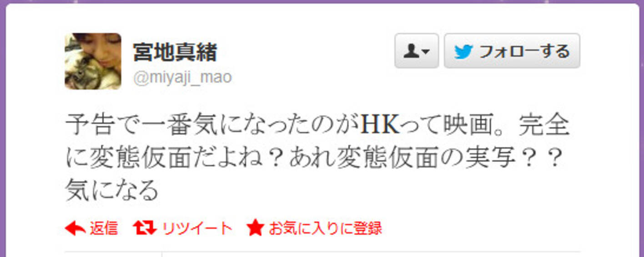Viewport: 644px width, 257px height.
Task: Select the 返信 reply link
Action: 104,228
